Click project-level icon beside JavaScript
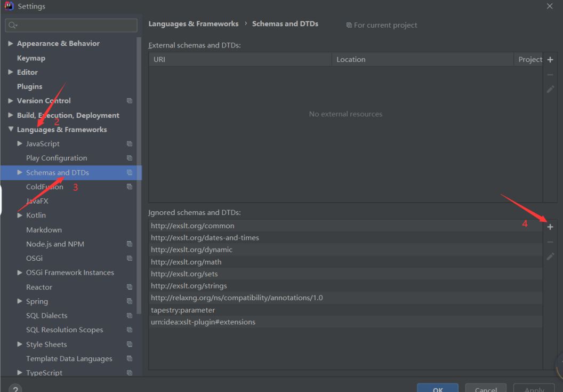This screenshot has height=392, width=563. [129, 143]
